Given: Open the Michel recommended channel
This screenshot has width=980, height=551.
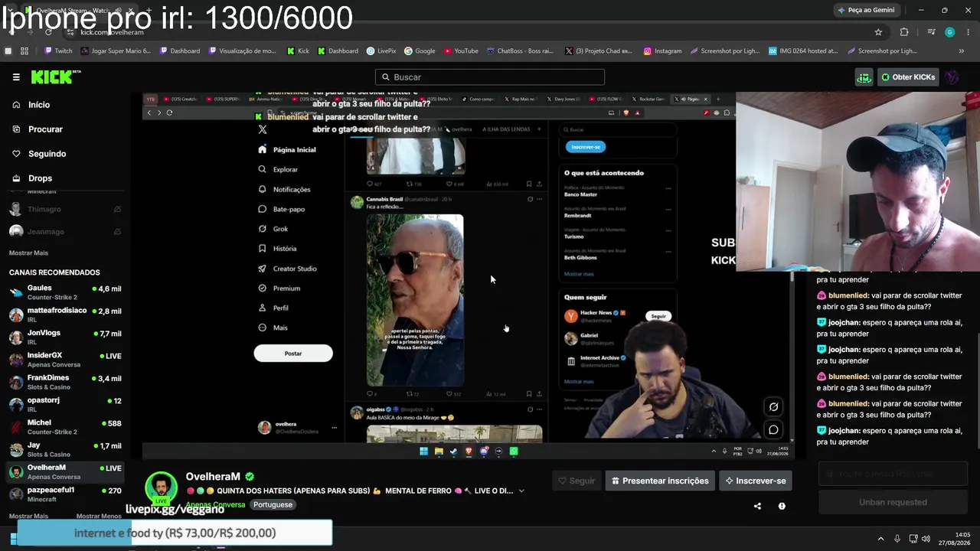Looking at the screenshot, I should [65, 426].
